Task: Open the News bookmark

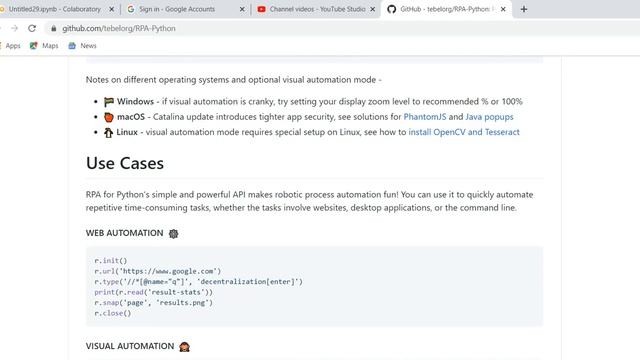Action: [x=82, y=46]
